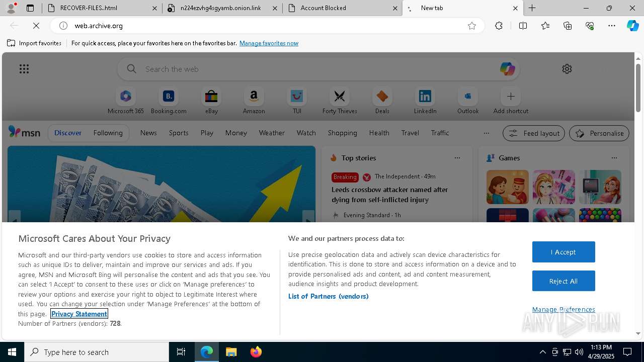Click the Personalise button
The image size is (644, 362).
(599, 133)
